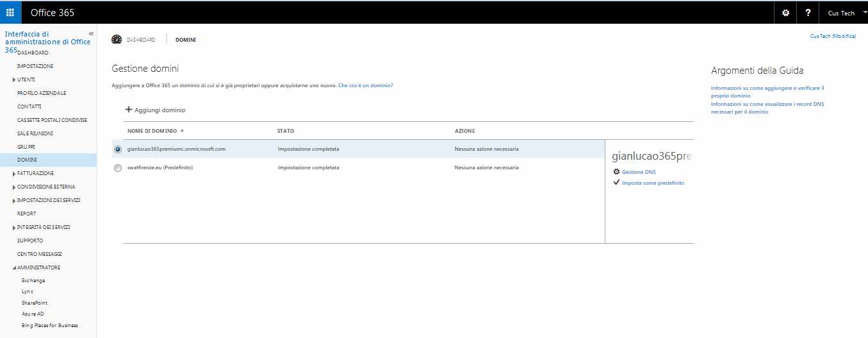Collapse the AMMINISTRATORE section arrow
Screen dimensions: 868x338
click(x=14, y=267)
